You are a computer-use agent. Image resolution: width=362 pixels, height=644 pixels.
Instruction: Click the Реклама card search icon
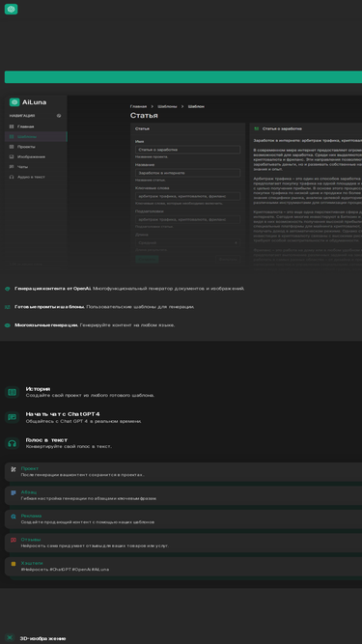(14, 517)
